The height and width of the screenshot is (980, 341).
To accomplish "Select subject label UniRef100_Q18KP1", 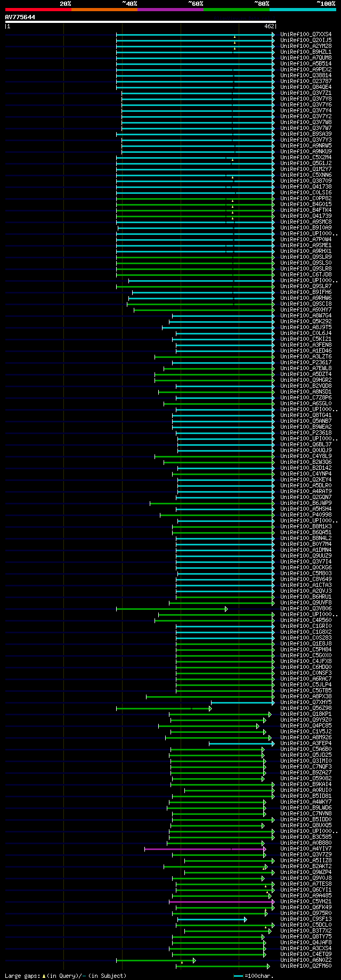I will click(x=306, y=714).
